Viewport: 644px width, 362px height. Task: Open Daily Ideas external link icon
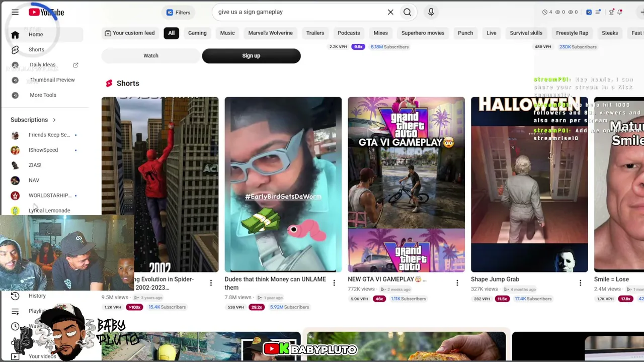[x=75, y=65]
